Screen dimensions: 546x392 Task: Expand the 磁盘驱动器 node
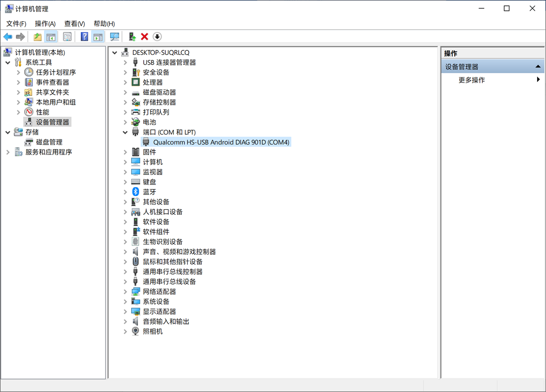pos(125,92)
